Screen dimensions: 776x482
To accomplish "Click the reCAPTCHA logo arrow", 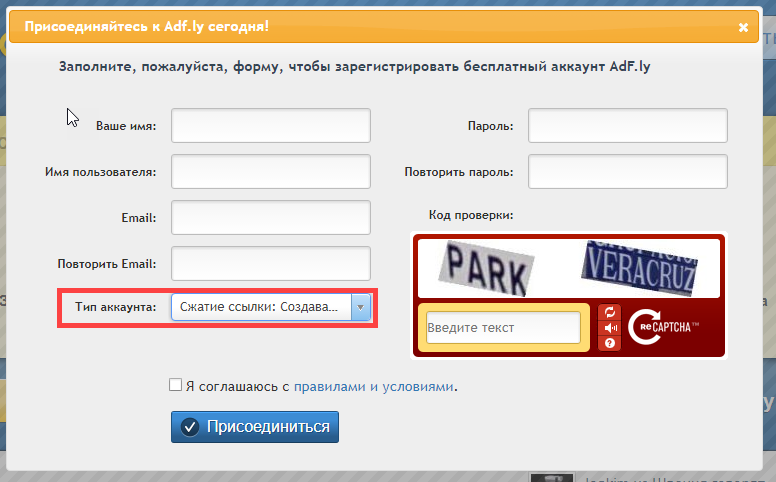I will coord(645,327).
